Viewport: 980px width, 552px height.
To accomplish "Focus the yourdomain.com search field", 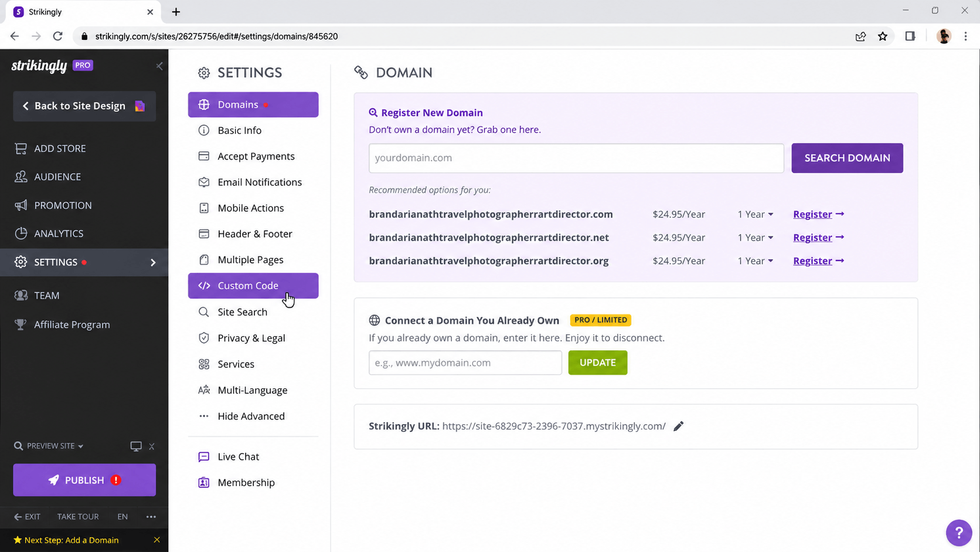I will pyautogui.click(x=576, y=158).
